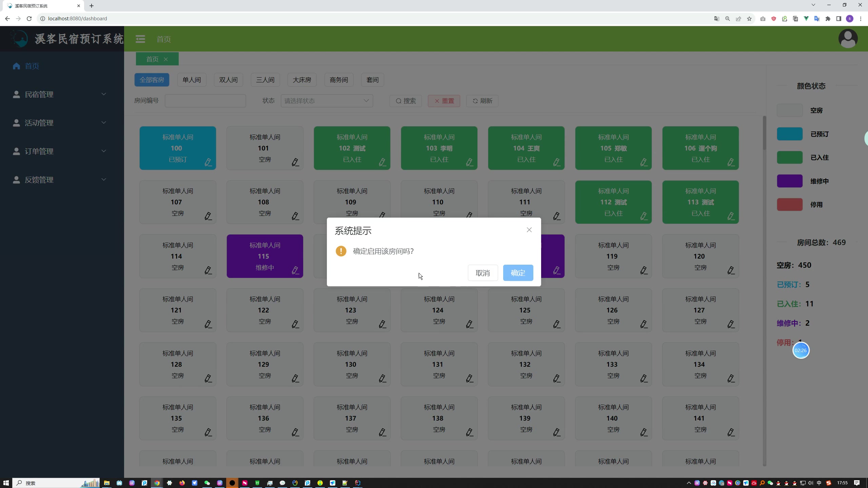Confirm enabling the room with 确定

(x=518, y=273)
